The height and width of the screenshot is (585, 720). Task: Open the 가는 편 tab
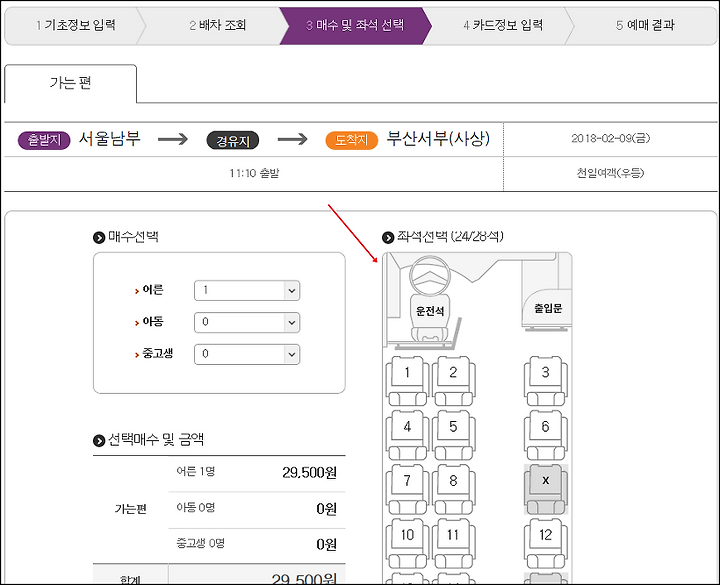[x=70, y=84]
